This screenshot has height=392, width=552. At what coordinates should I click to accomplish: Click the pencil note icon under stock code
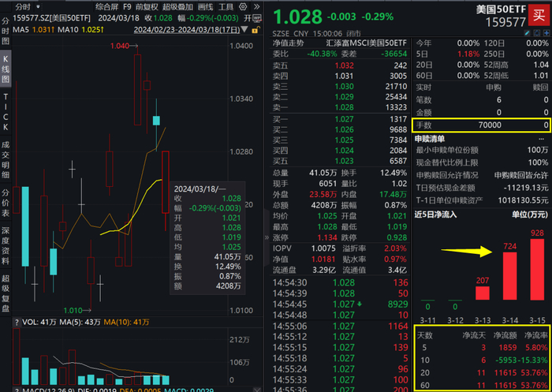527,33
